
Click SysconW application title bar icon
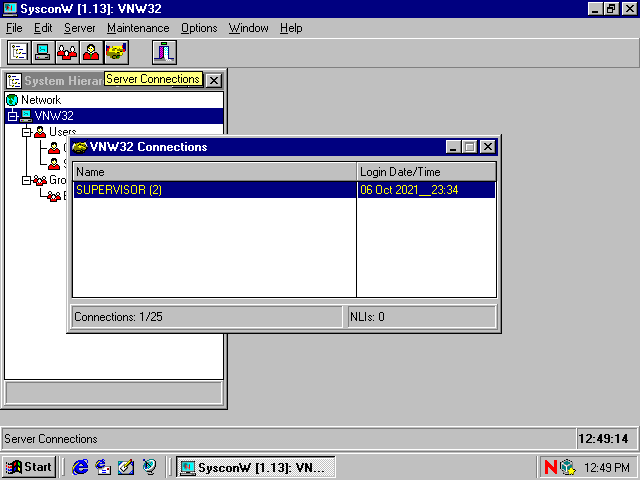(x=10, y=9)
